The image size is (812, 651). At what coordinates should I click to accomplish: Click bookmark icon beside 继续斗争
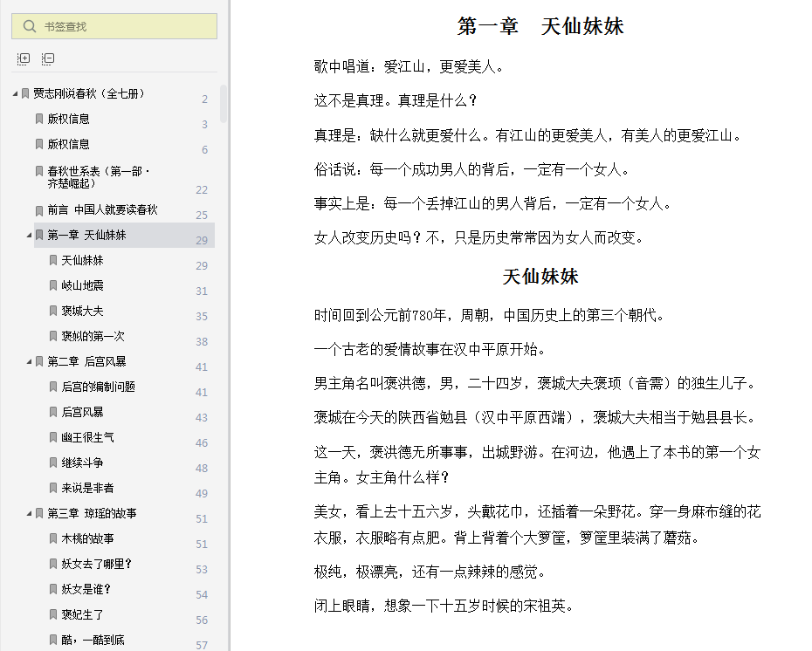click(x=52, y=463)
